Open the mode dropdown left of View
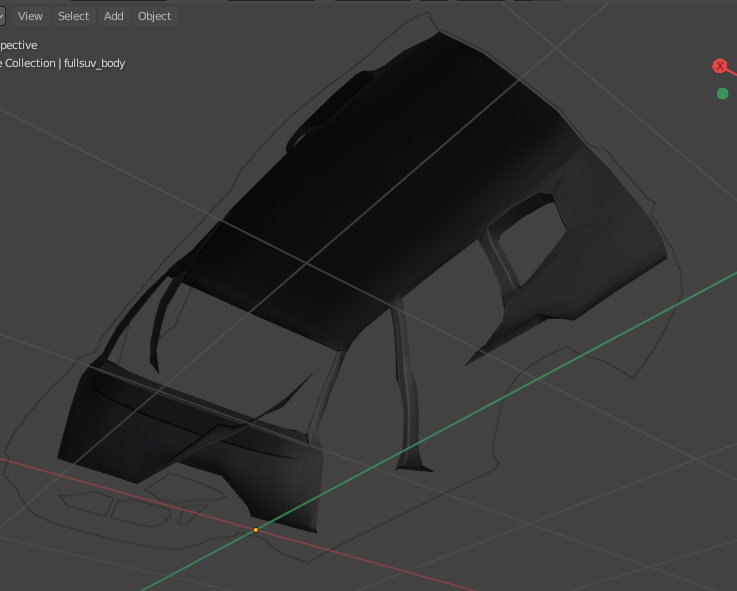 pyautogui.click(x=2, y=16)
